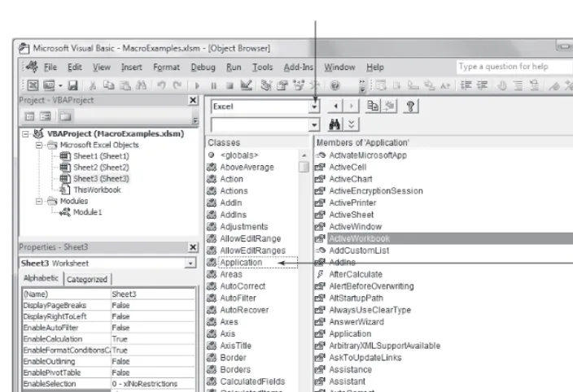The image size is (573, 392).
Task: Click the Toggle Folders icon in the Project pane
Action: (x=65, y=116)
